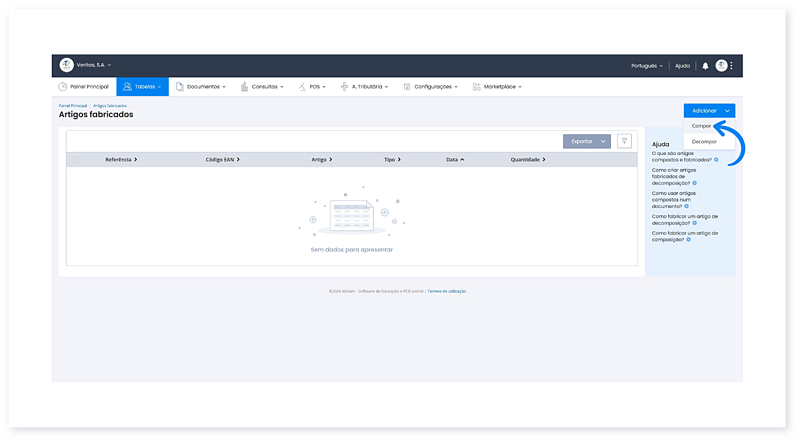Open 'Como fabricar um artigo de composição?' help
This screenshot has width=800, height=442.
click(685, 236)
